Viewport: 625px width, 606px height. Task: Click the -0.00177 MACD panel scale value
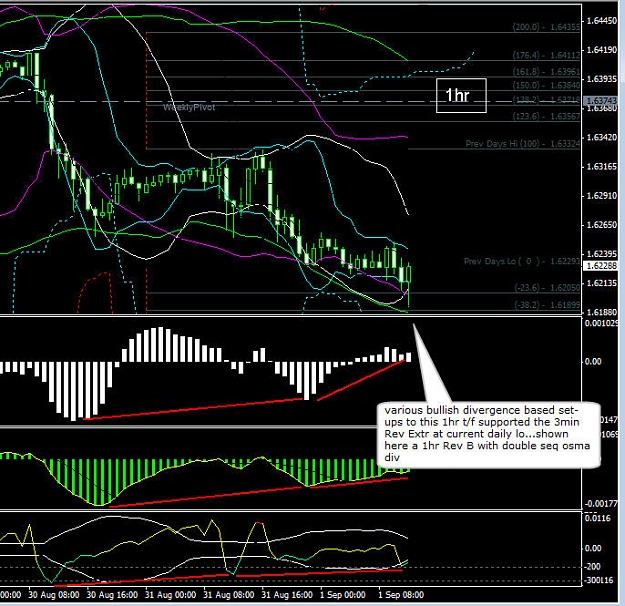point(601,504)
